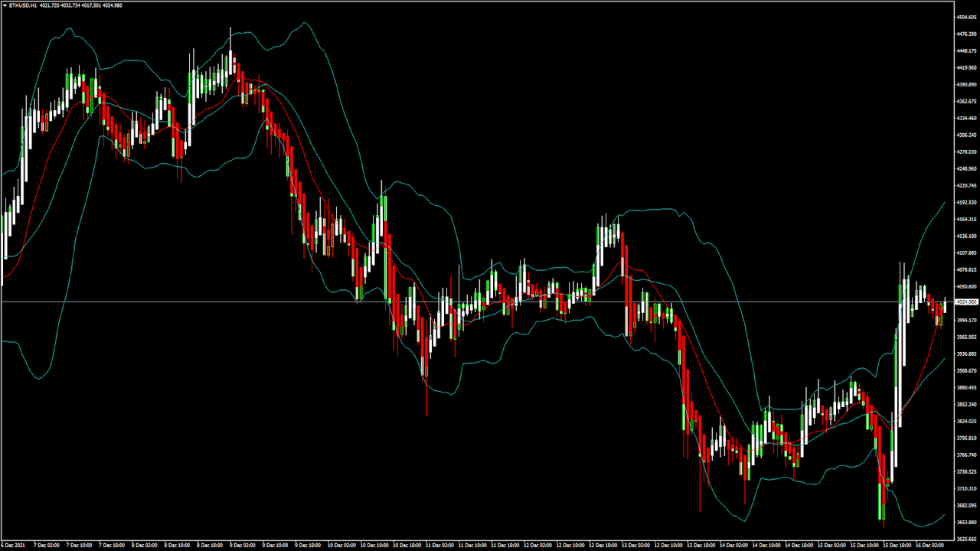Viewport: 980px width, 551px height.
Task: Click the 4504.605 price scale label
Action: 967,18
